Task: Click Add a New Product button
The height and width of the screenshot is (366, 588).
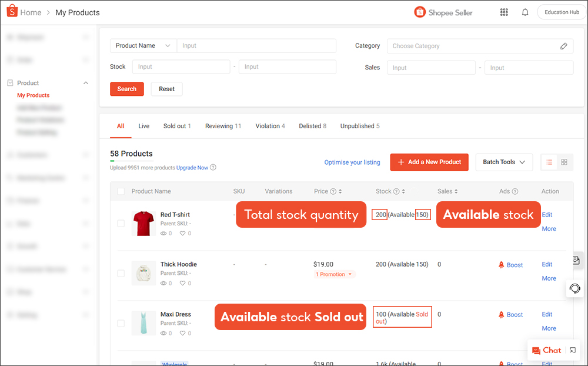Action: [x=429, y=162]
